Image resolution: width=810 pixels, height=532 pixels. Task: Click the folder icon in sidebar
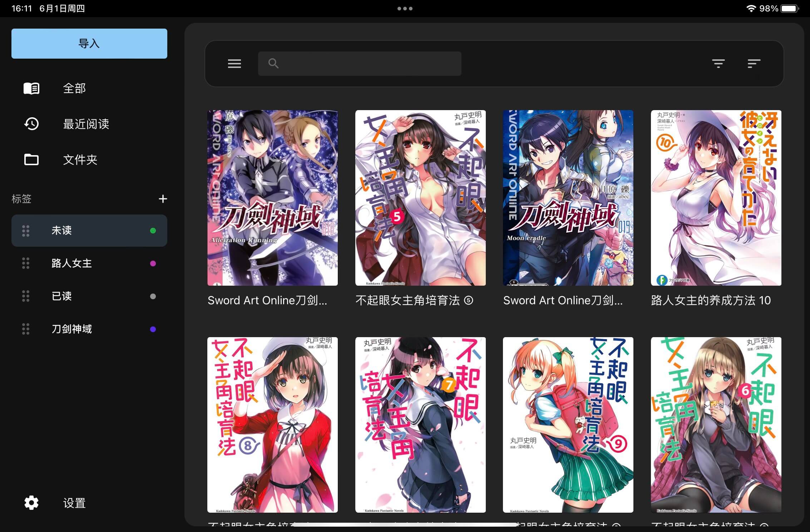tap(31, 159)
